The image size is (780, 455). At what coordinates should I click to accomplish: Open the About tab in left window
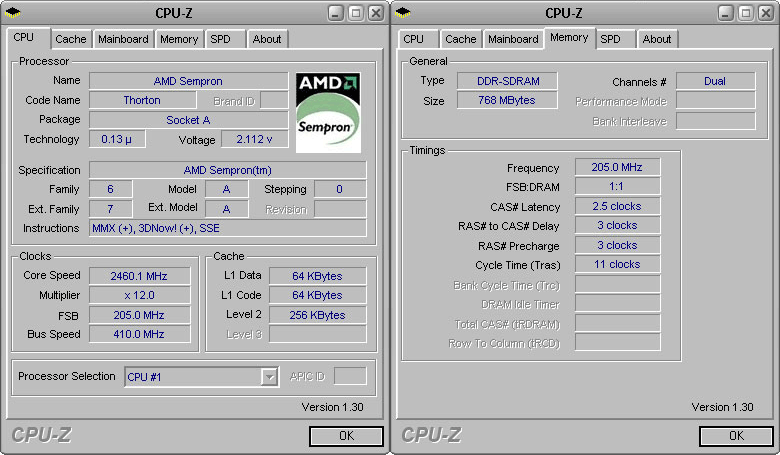point(267,39)
